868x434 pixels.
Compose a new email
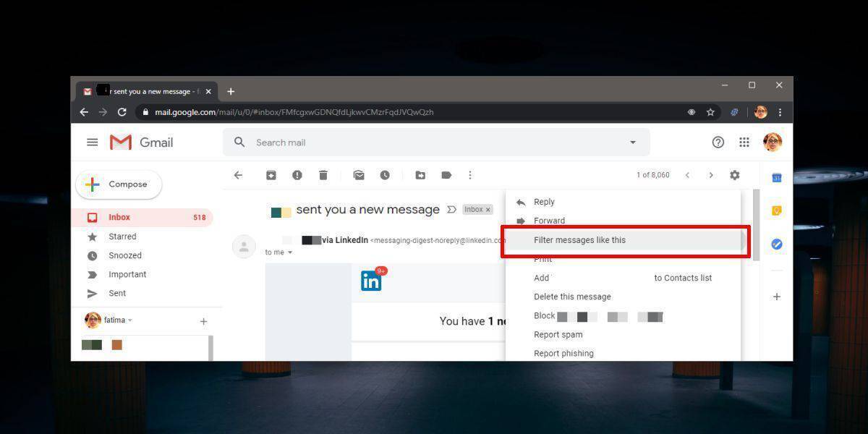(119, 184)
